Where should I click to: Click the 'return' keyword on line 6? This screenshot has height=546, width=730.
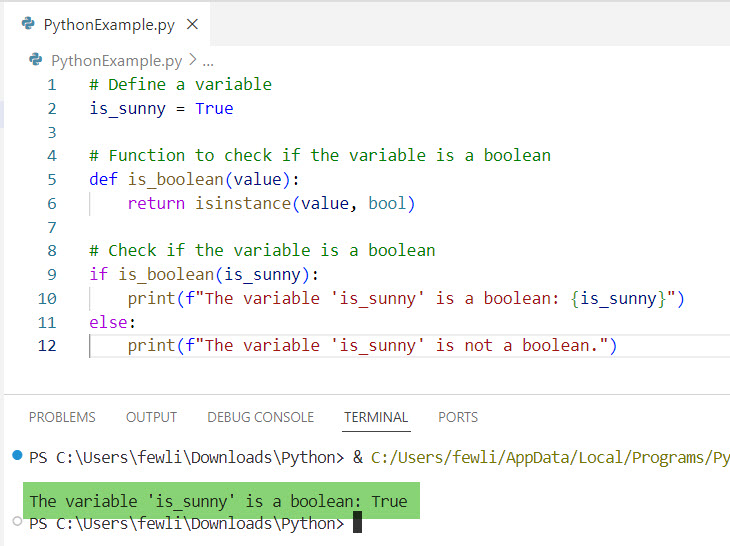coord(156,203)
